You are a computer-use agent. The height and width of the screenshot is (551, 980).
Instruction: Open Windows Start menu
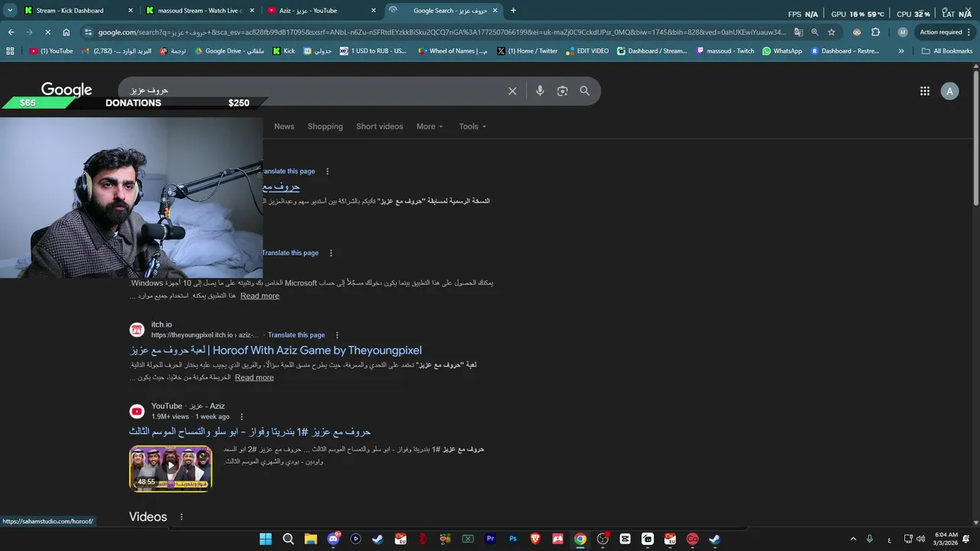point(266,539)
